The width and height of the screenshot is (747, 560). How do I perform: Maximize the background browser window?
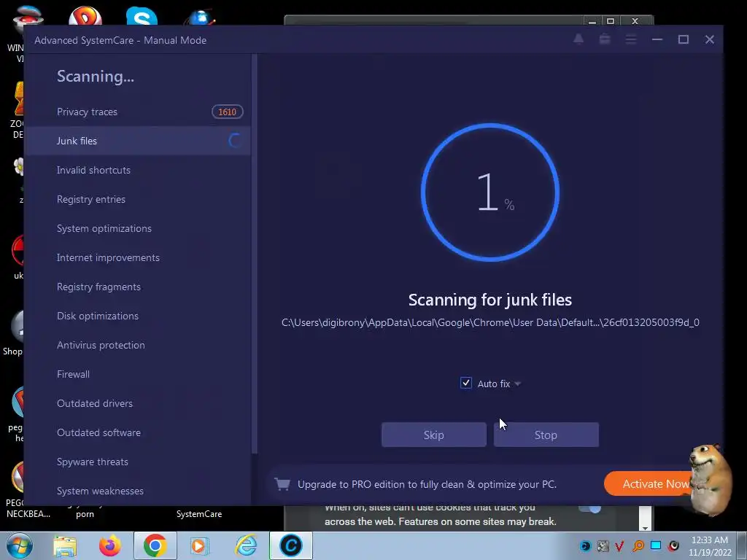[x=611, y=21]
